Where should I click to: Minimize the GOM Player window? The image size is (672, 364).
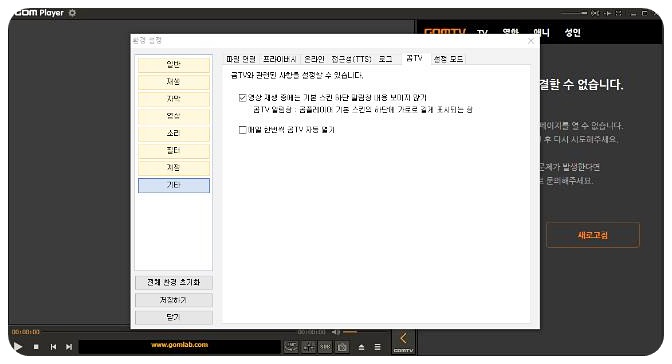[633, 14]
